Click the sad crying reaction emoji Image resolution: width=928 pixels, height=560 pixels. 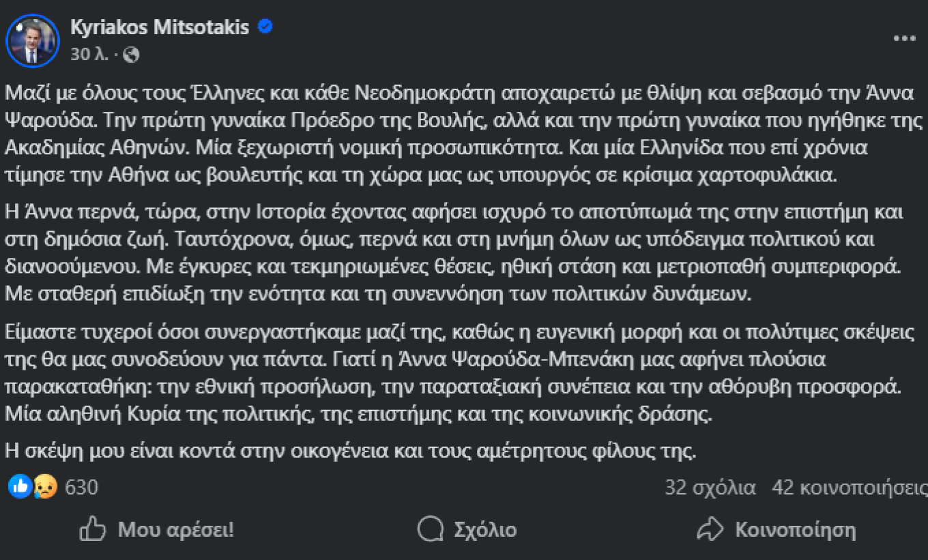pyautogui.click(x=46, y=487)
